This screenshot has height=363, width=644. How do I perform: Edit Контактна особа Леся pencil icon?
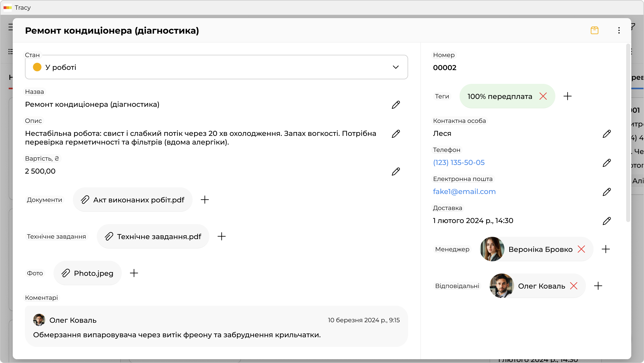607,134
